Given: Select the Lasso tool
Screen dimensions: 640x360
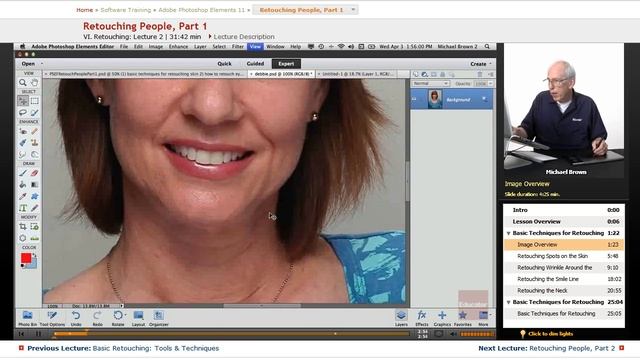Looking at the screenshot, I should (23, 112).
